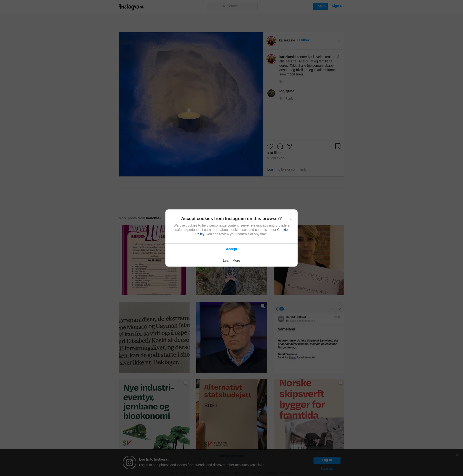Open the Cookie Policy link
Viewport: 463px width, 476px height.
tap(282, 230)
